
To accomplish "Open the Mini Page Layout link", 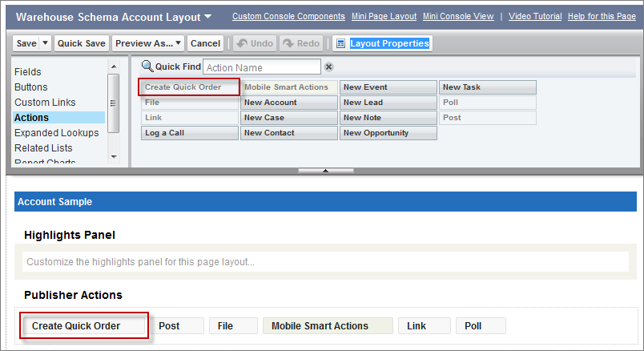I will 384,17.
